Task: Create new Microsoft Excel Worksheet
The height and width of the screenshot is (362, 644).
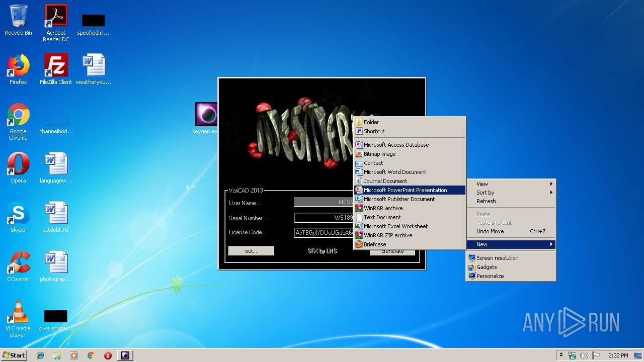Action: point(410,226)
